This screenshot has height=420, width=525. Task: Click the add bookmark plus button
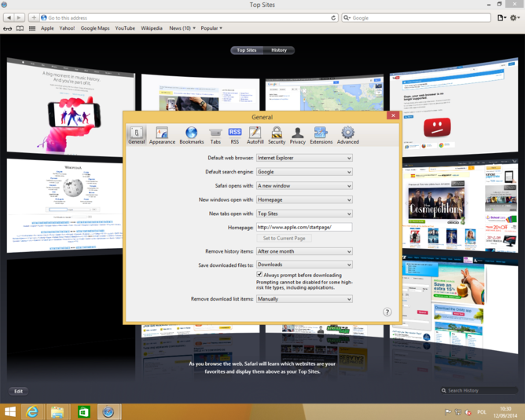click(x=34, y=17)
